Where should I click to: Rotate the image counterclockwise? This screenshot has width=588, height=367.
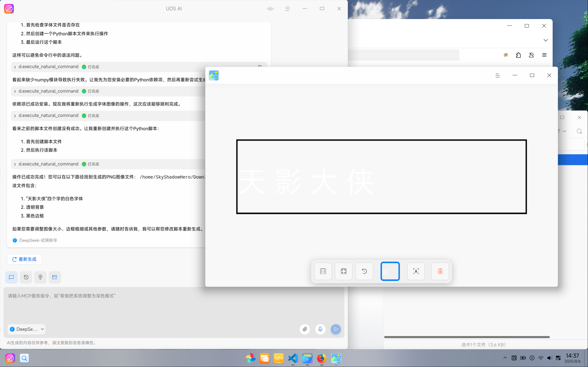click(x=364, y=271)
